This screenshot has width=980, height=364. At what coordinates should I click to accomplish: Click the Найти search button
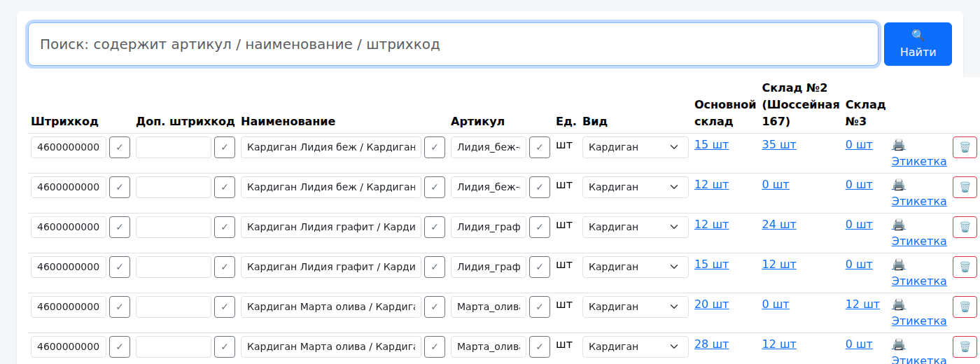coord(918,44)
